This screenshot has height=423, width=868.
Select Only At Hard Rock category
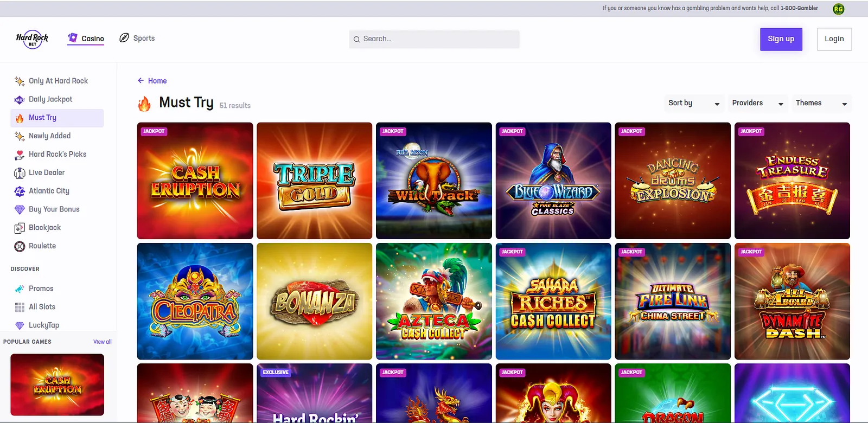[x=58, y=81]
